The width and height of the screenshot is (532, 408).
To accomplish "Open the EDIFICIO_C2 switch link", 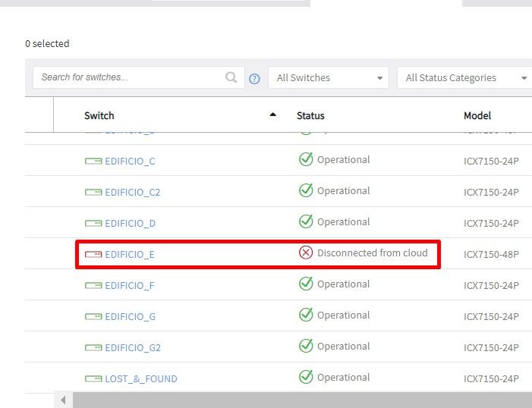I will (x=133, y=193).
